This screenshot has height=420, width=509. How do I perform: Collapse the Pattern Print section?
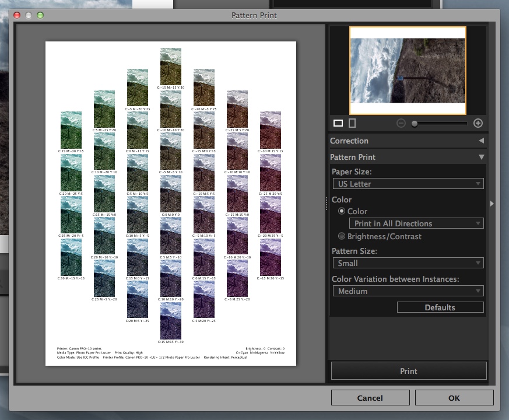point(481,157)
